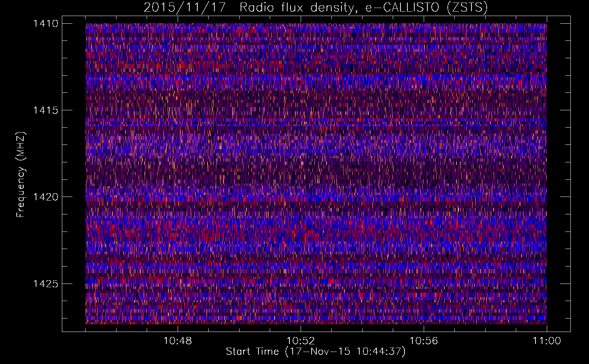Click the Frequency (MHZ) axis title
Viewport: 589px width, 364px height.
coord(21,175)
